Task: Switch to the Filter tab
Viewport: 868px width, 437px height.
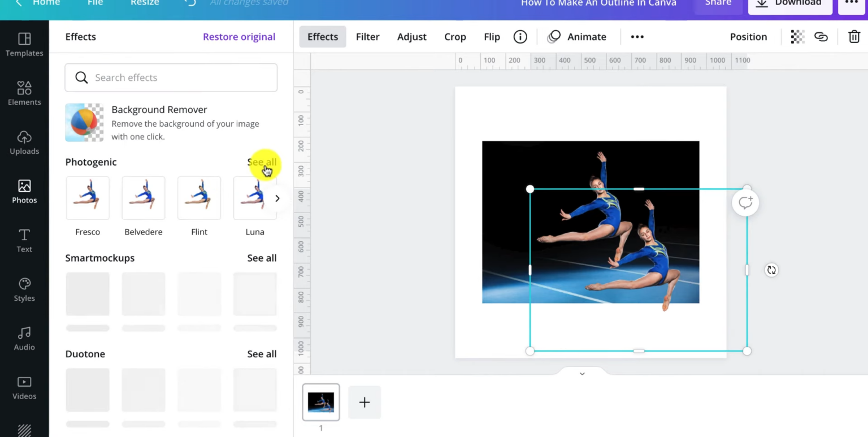Action: [367, 36]
